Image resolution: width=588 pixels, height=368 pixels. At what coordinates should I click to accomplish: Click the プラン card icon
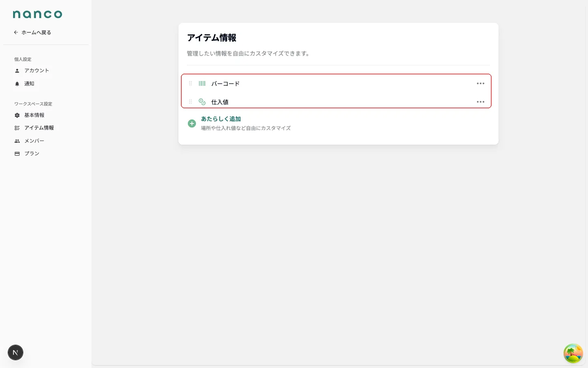(17, 154)
